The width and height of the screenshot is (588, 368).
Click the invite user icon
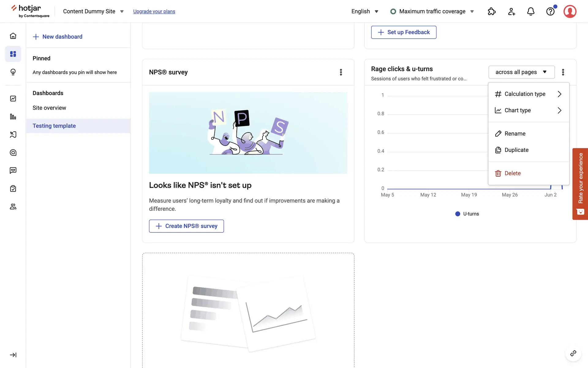(x=511, y=11)
